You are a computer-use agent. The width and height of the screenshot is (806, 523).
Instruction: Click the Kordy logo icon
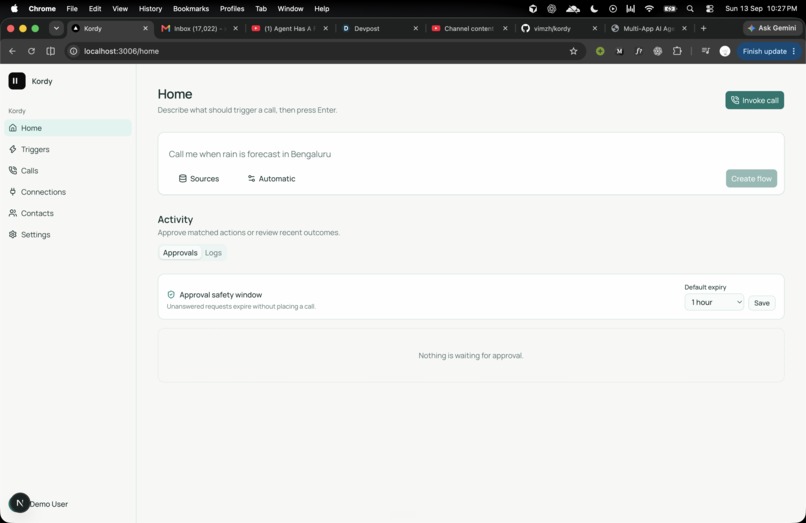[x=16, y=81]
